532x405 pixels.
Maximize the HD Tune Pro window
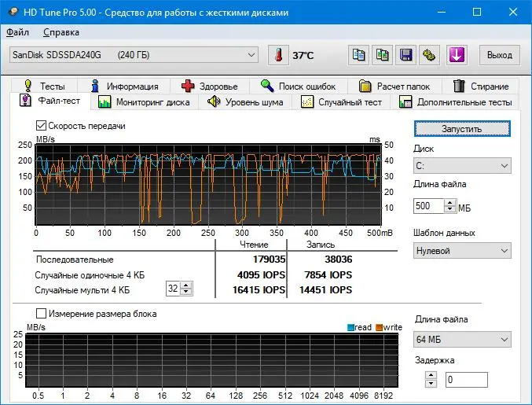coord(477,13)
